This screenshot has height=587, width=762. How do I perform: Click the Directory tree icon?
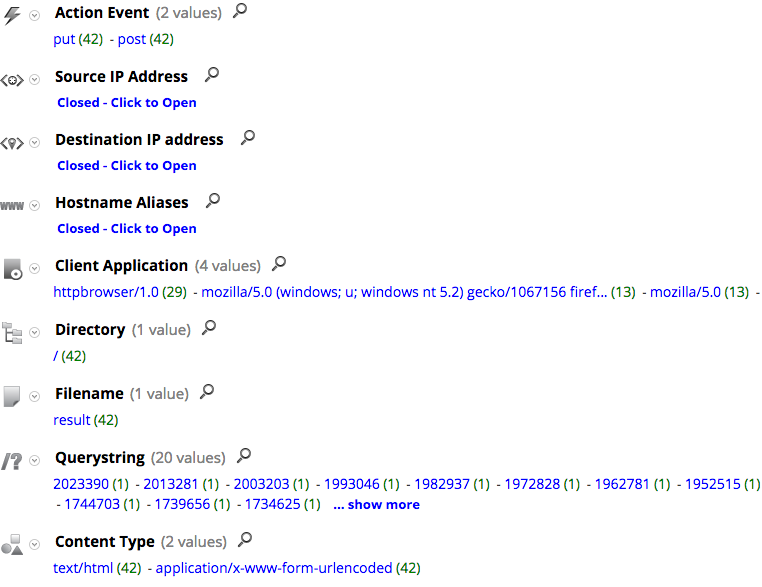[x=12, y=333]
